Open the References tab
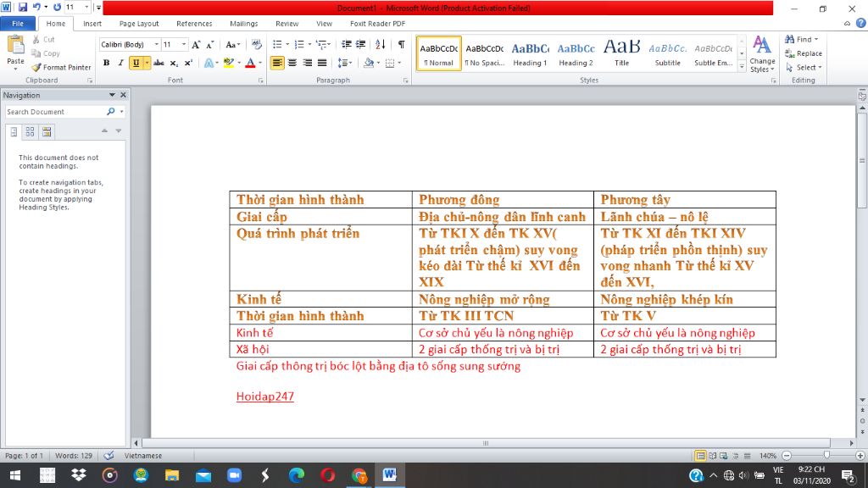 coord(194,24)
